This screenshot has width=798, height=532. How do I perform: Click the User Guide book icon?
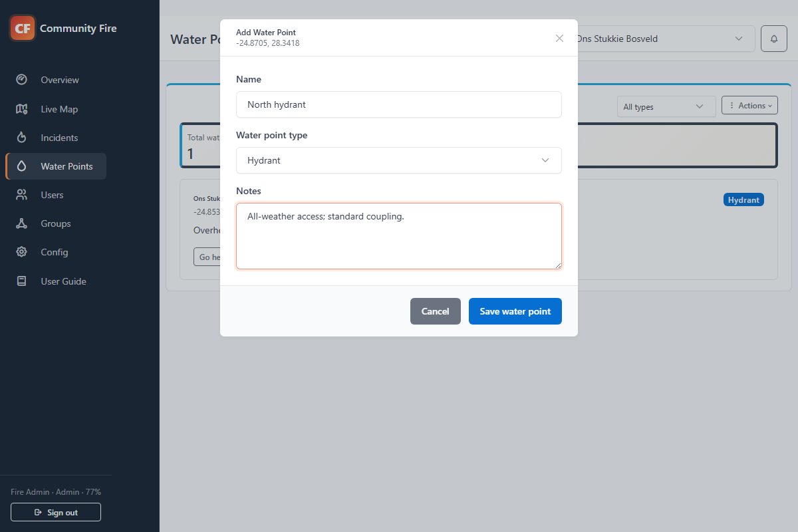point(21,281)
